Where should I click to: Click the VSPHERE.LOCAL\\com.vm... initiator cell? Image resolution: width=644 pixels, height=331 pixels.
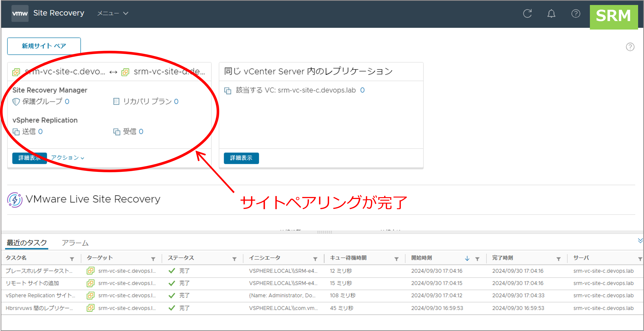283,308
